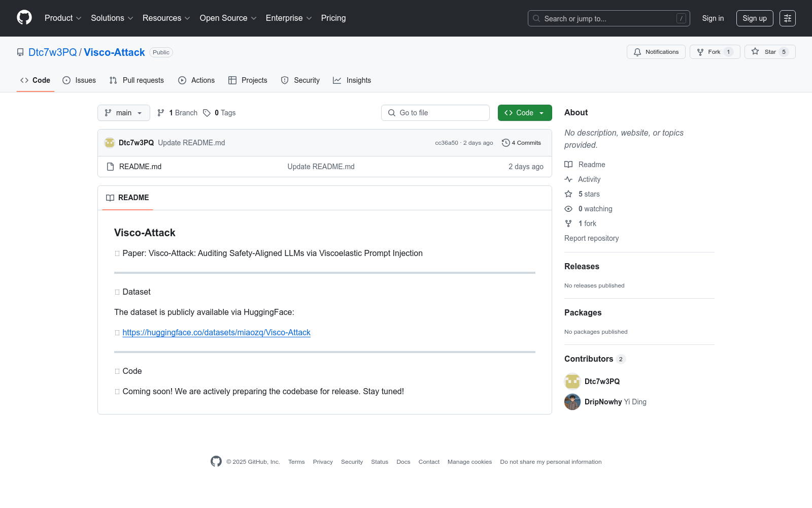Star the Visco-Attack repository
The height and width of the screenshot is (508, 812).
(770, 52)
